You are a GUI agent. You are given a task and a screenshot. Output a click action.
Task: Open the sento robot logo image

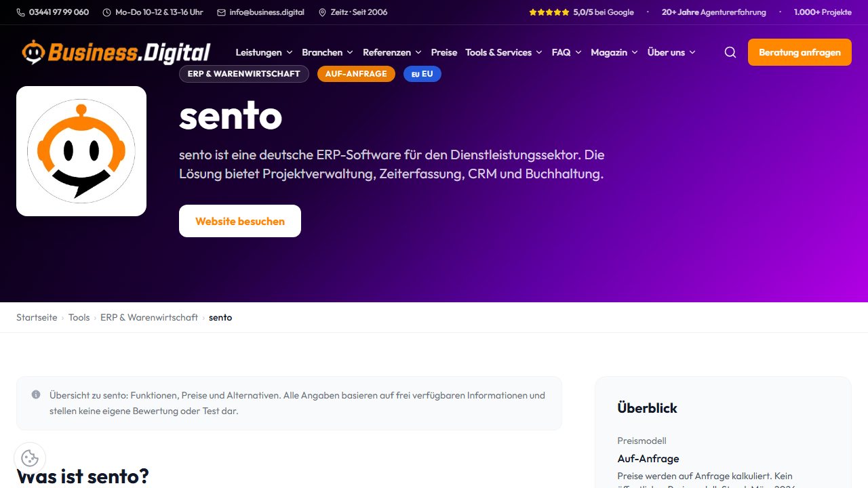click(81, 151)
